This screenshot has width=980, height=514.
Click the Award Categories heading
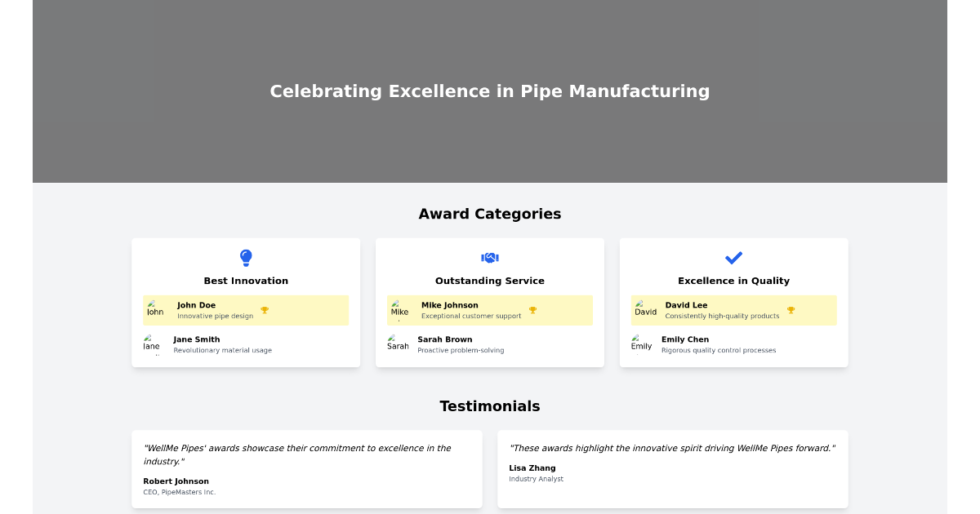click(489, 214)
